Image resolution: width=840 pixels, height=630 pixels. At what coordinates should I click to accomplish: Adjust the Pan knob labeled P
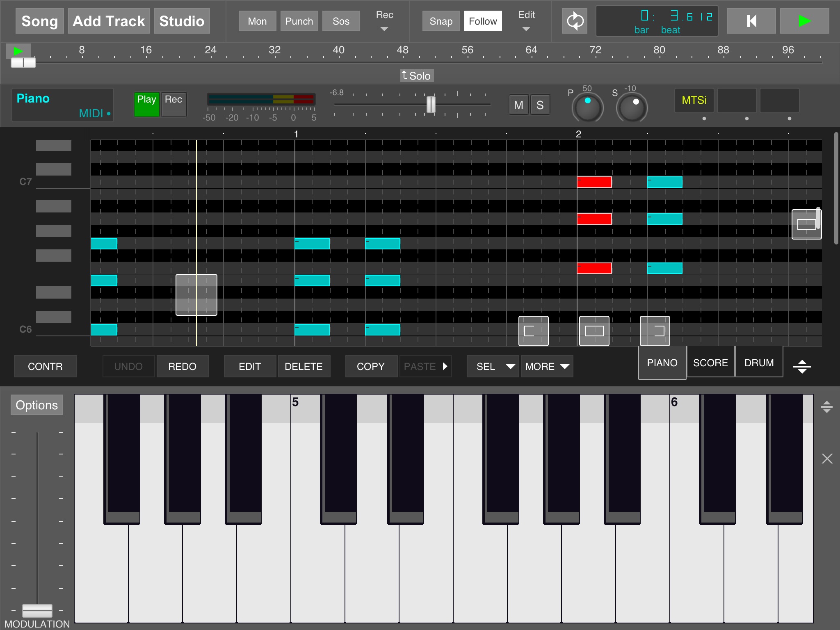point(587,107)
